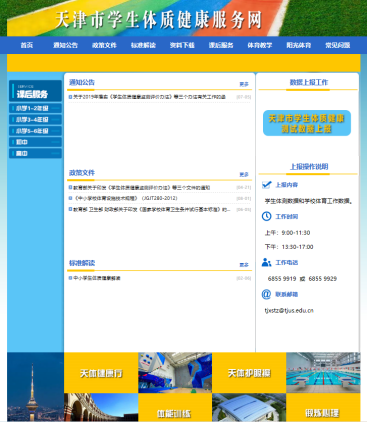Click the clock icon next to 工作时间
This screenshot has width=367, height=422.
tap(266, 216)
